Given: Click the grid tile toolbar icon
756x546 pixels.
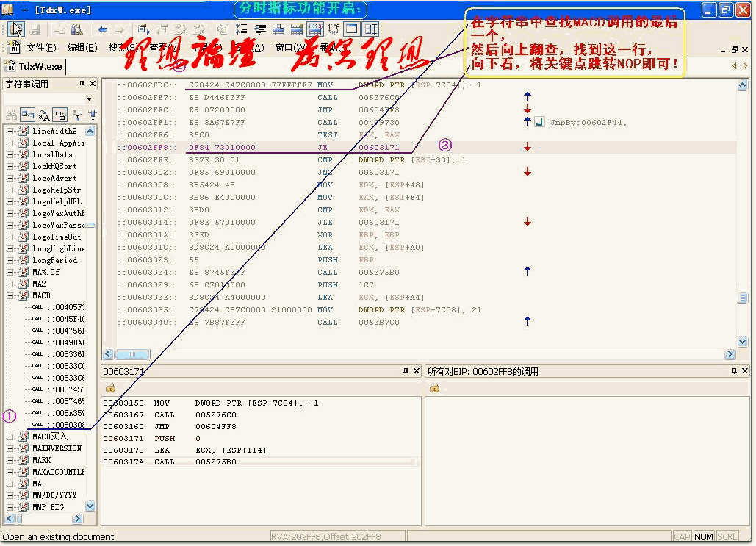Looking at the screenshot, I should click(371, 29).
